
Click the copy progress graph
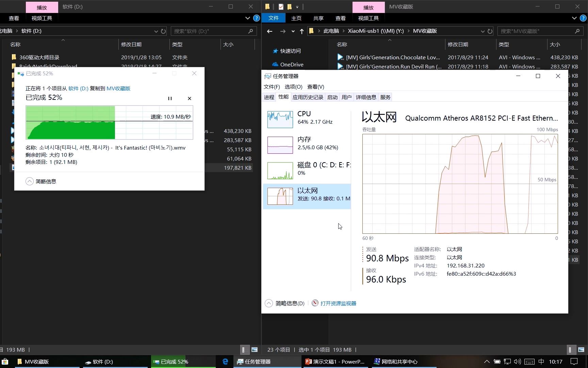(x=109, y=122)
